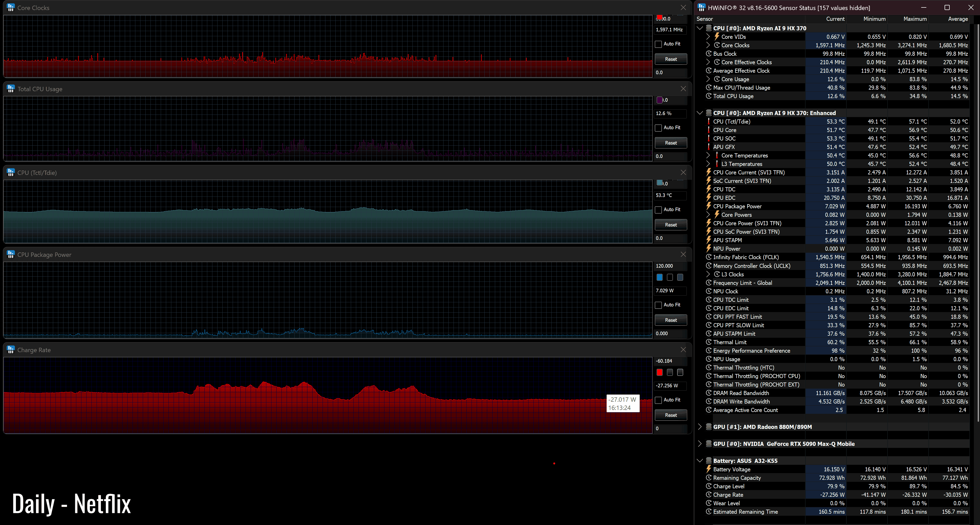Screen dimensions: 980x525
Task: Enable Auto Fit in Core Clocks graph
Action: pyautogui.click(x=658, y=44)
